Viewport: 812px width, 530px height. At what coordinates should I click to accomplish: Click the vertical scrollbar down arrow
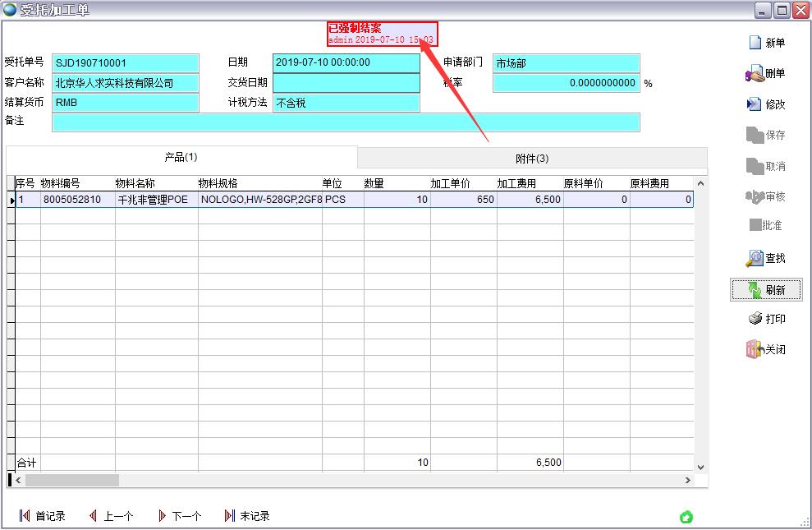(x=700, y=467)
